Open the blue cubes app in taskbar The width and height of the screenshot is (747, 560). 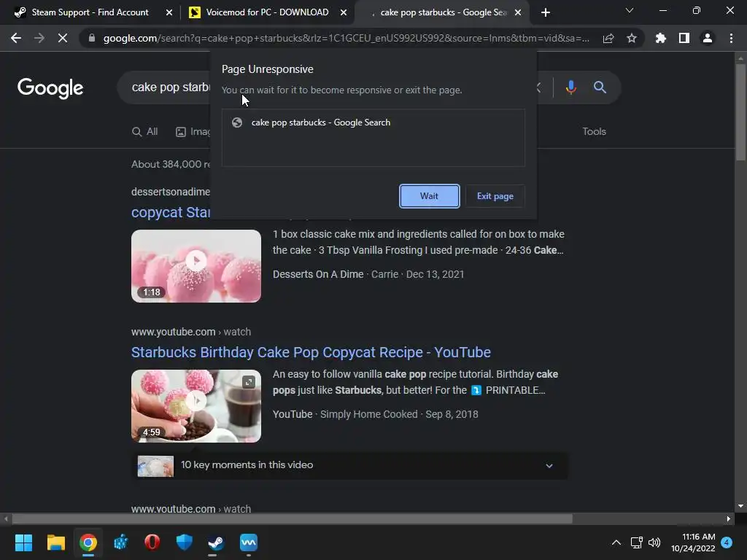120,542
